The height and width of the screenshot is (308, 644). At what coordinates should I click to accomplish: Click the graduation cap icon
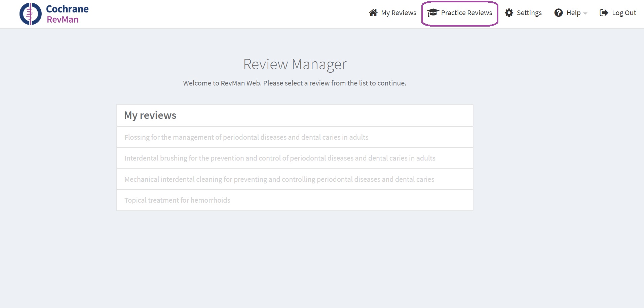coord(432,13)
